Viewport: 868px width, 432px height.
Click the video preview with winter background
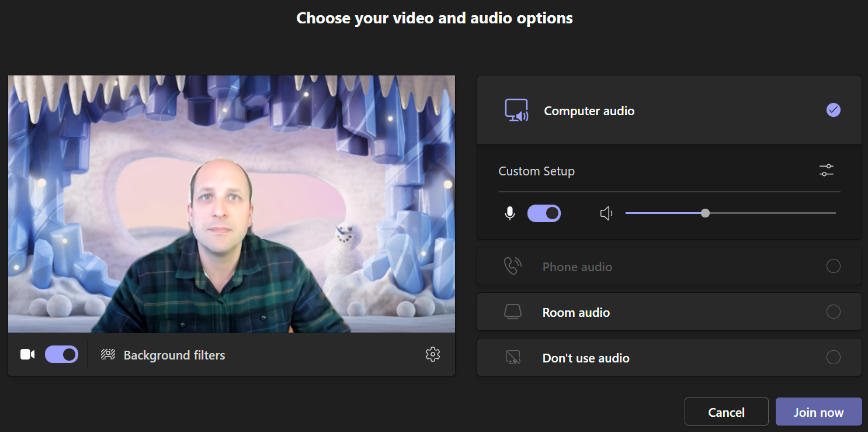[x=231, y=204]
